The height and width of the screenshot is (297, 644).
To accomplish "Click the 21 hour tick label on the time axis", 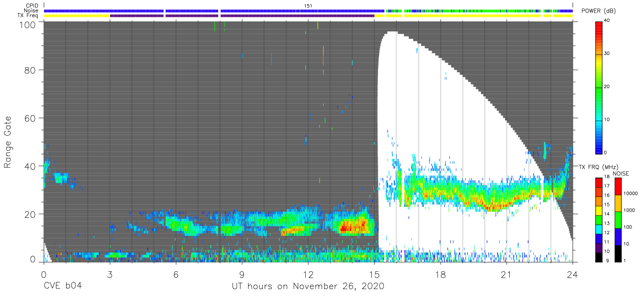I will 506,273.
